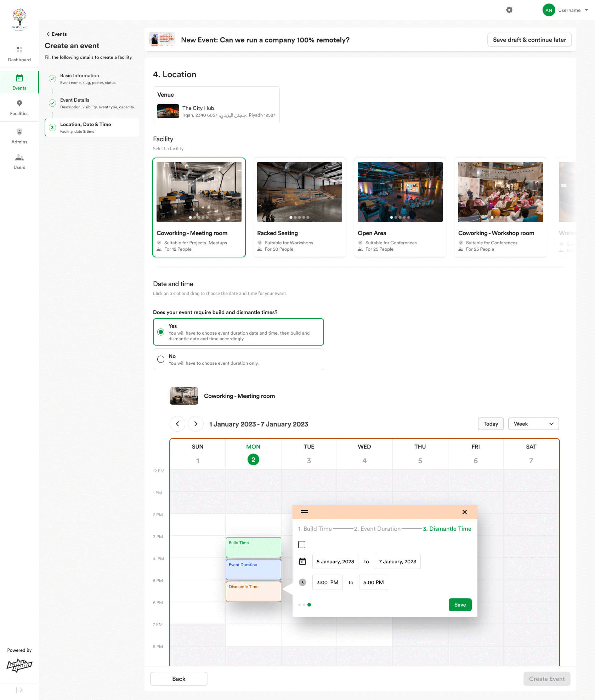The image size is (595, 700).
Task: Open the Users sidebar item
Action: 19,161
